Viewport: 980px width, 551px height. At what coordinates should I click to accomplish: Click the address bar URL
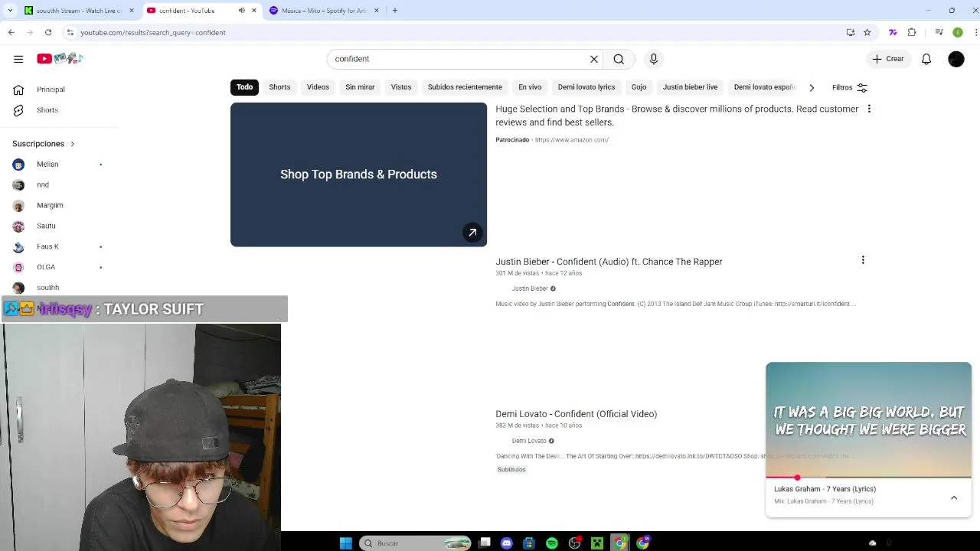coord(152,33)
